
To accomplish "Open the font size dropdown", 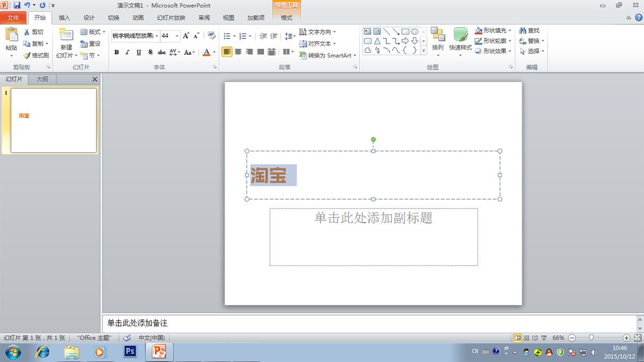I will click(177, 36).
